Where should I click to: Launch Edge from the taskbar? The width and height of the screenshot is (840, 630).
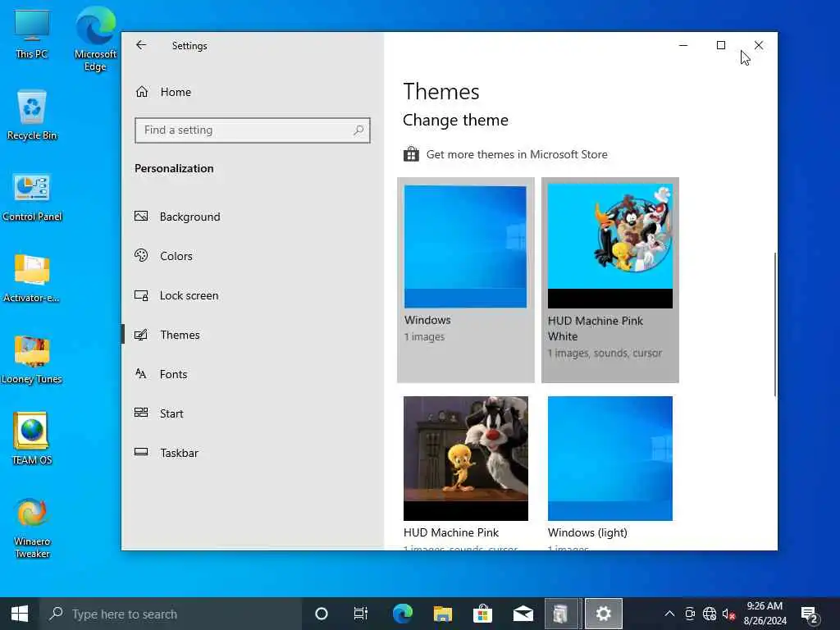point(402,614)
